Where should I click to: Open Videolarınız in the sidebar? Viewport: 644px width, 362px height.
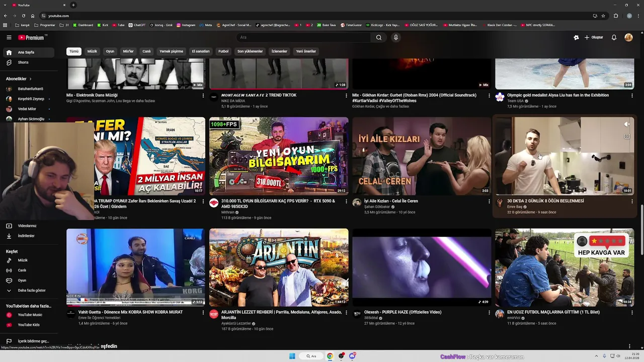(x=28, y=226)
